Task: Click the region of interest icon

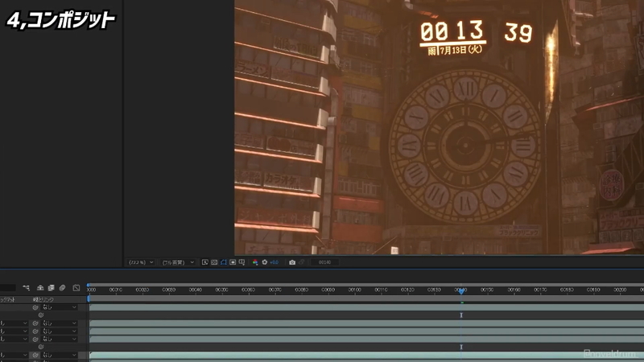Action: point(233,262)
